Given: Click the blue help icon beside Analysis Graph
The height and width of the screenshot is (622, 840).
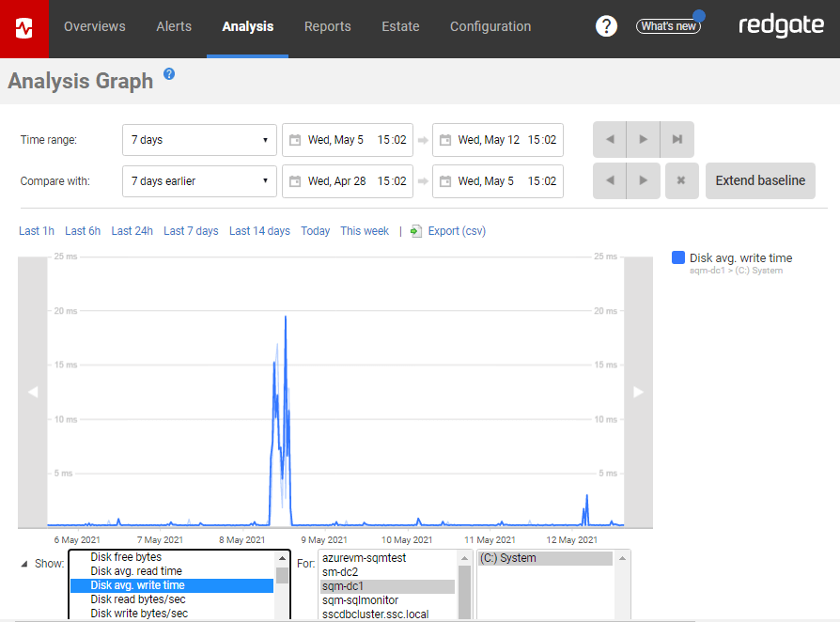Looking at the screenshot, I should (169, 75).
